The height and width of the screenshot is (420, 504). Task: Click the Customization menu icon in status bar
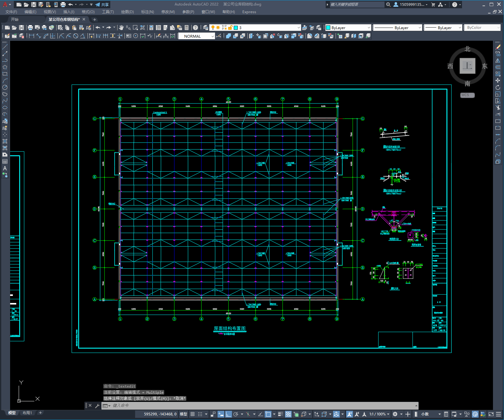click(x=498, y=414)
